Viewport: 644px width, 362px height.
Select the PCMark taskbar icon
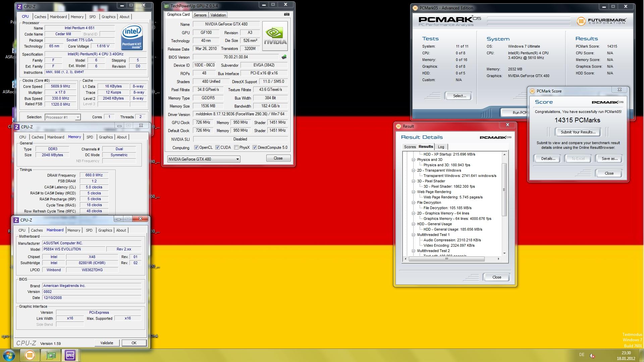pyautogui.click(x=30, y=355)
